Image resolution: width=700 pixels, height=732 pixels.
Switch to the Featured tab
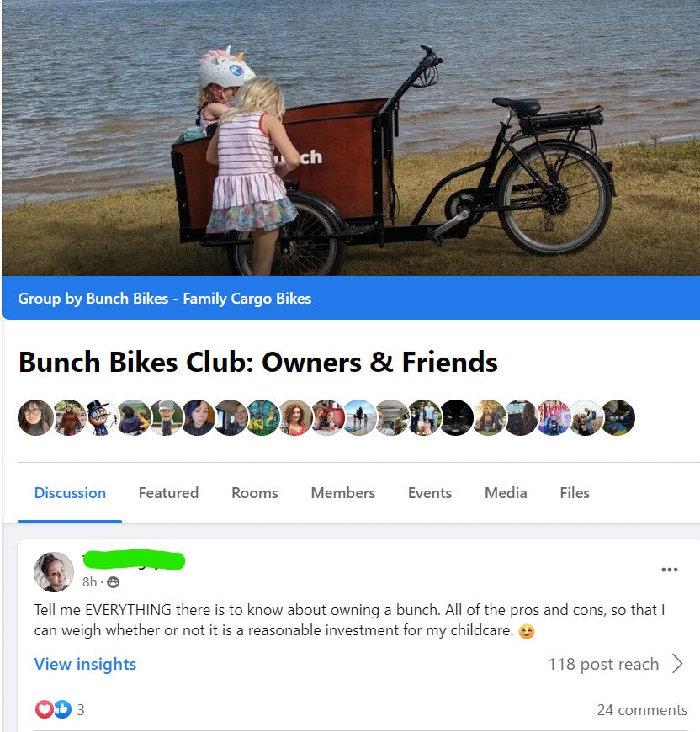click(x=168, y=493)
